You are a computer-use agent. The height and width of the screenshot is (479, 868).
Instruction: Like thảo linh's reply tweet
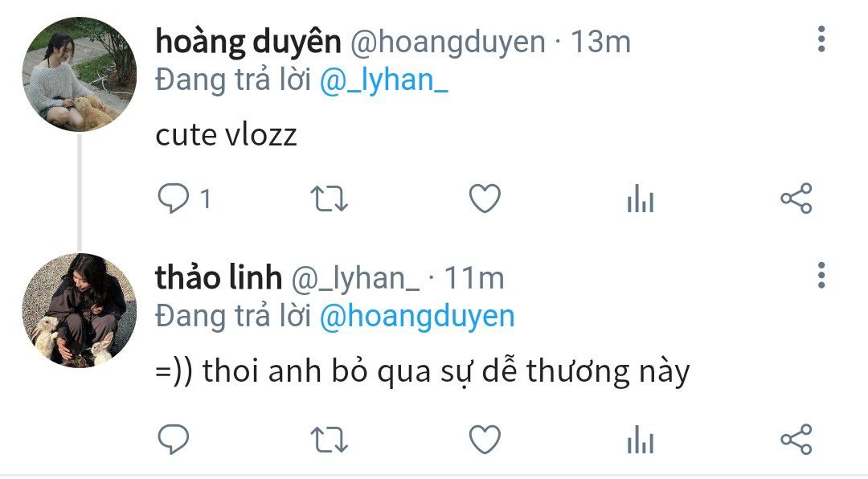[485, 440]
